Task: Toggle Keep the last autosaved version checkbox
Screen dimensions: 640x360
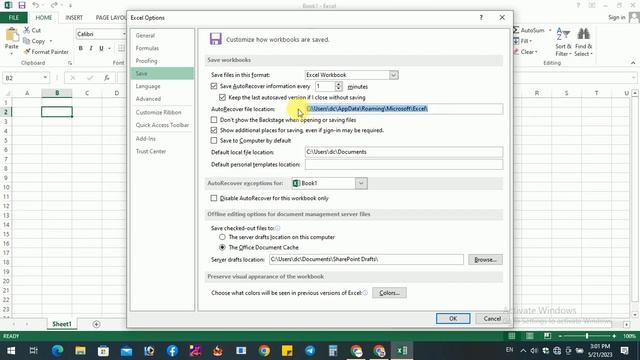Action: [x=222, y=97]
